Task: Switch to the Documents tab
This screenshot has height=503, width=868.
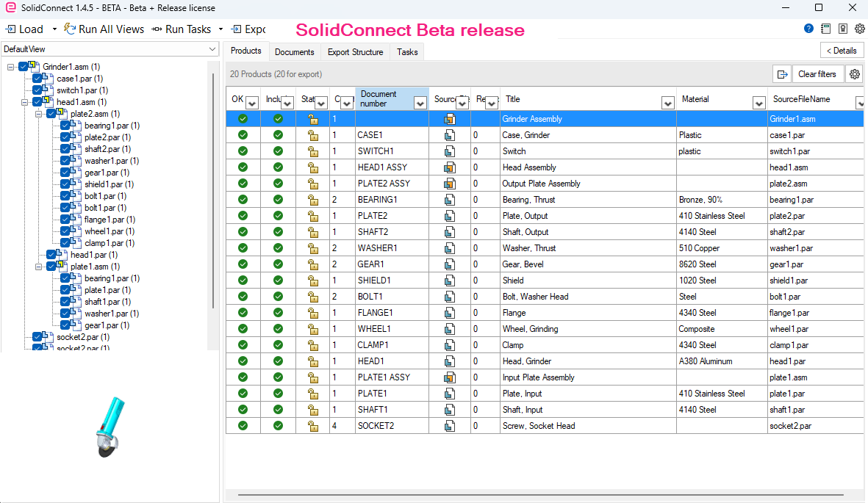Action: (295, 52)
